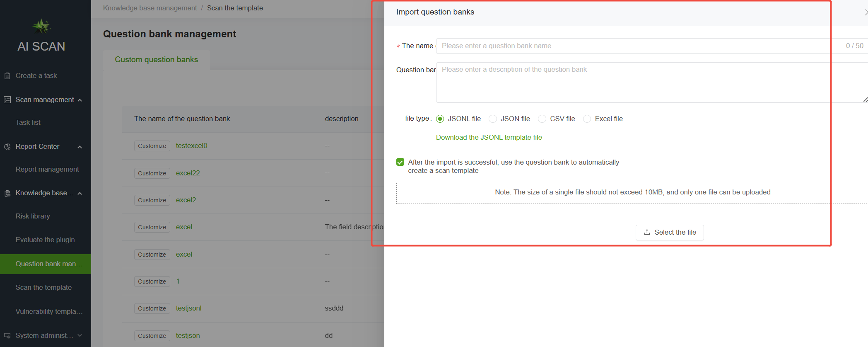
Task: Download the JSONL template file
Action: pos(489,137)
